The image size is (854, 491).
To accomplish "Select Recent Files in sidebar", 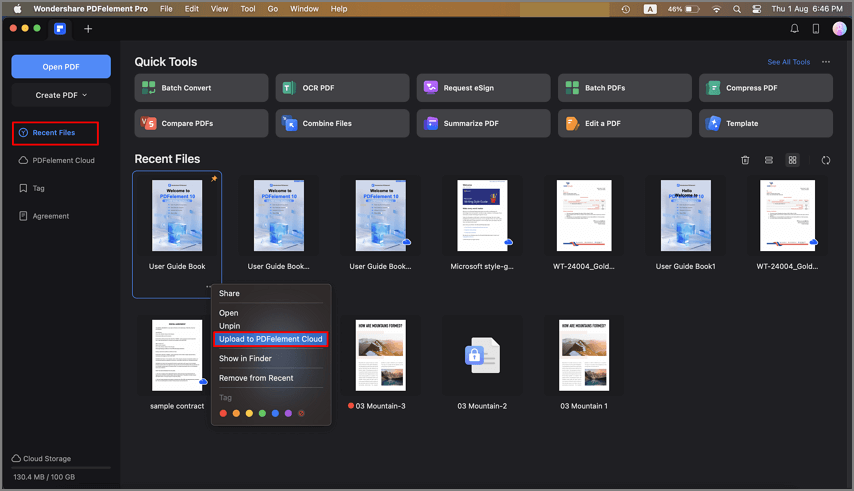I will coord(55,133).
